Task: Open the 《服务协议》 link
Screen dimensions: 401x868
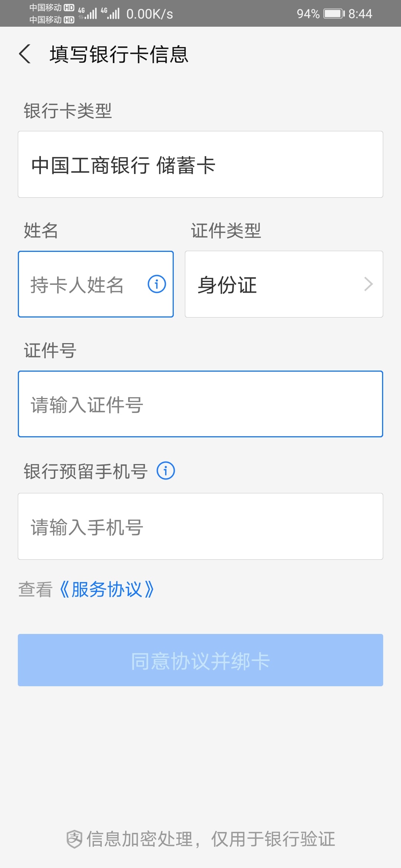Action: (107, 589)
